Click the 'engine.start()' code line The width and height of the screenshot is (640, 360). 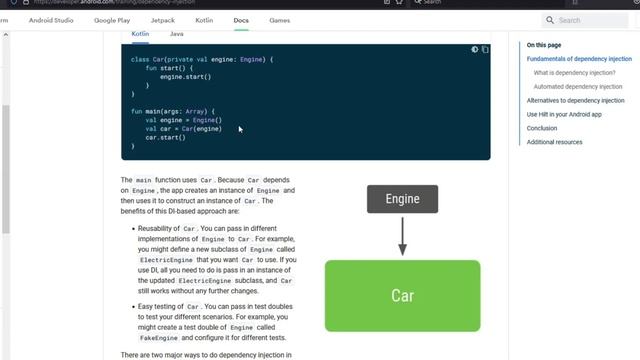[185, 77]
